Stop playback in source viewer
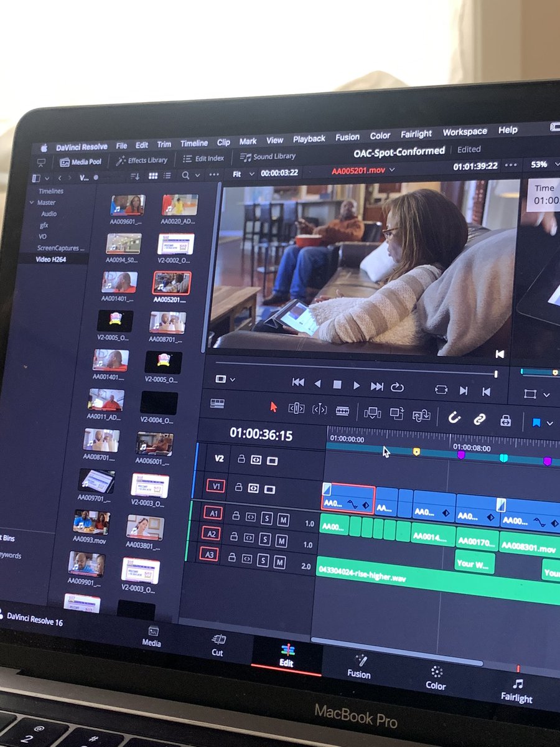Image resolution: width=560 pixels, height=747 pixels. coord(337,385)
